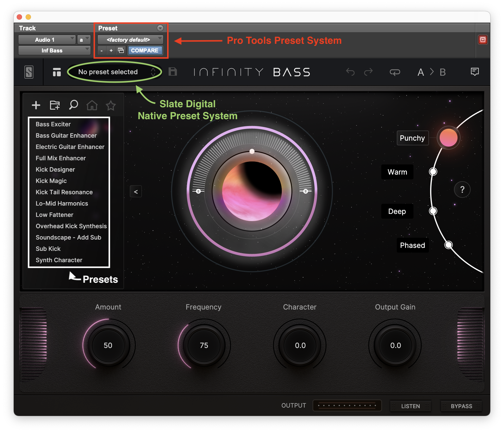Click the right range handle on ring
The image size is (504, 432).
[x=306, y=191]
